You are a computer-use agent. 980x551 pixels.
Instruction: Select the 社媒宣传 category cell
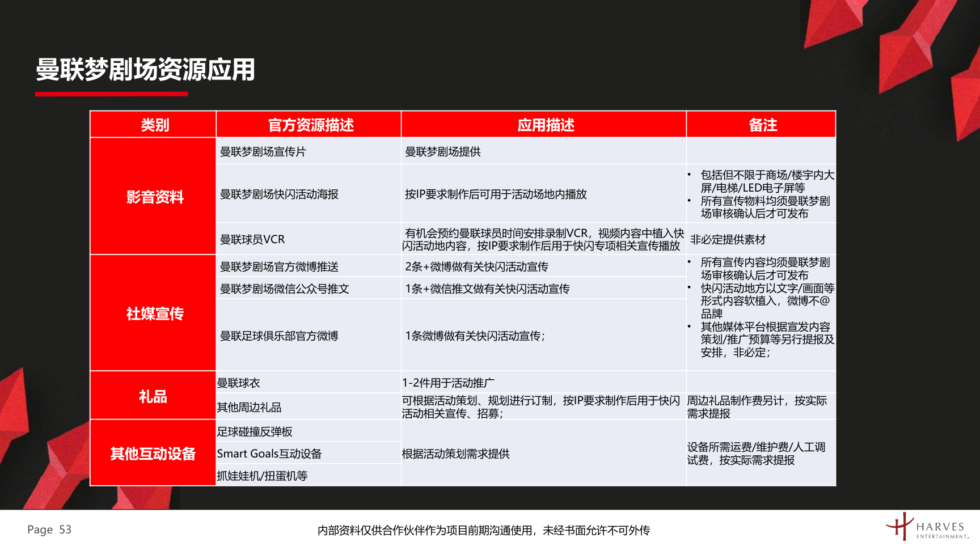click(153, 313)
